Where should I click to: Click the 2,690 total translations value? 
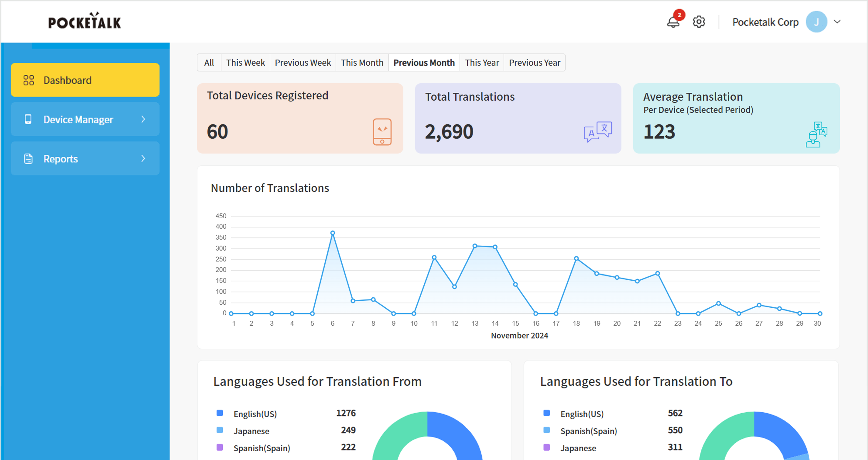point(449,131)
